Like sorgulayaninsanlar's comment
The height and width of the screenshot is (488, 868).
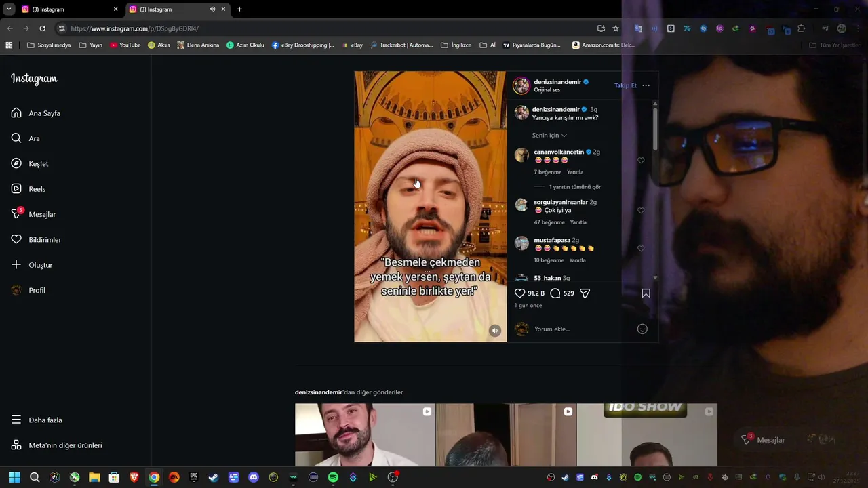[641, 211]
